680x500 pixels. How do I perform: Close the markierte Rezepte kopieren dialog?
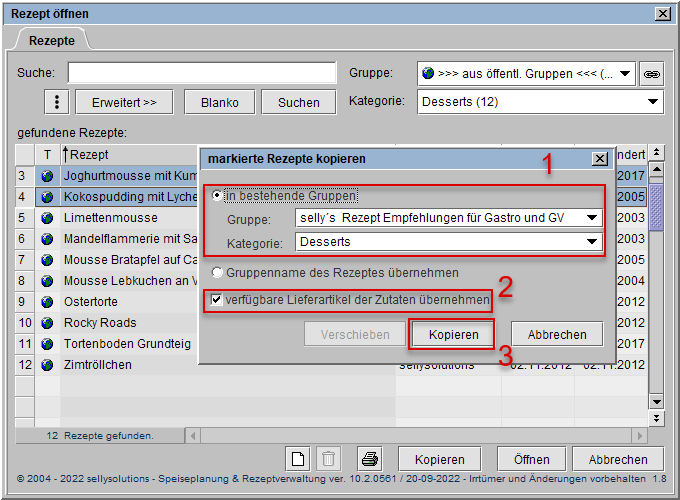(x=600, y=159)
